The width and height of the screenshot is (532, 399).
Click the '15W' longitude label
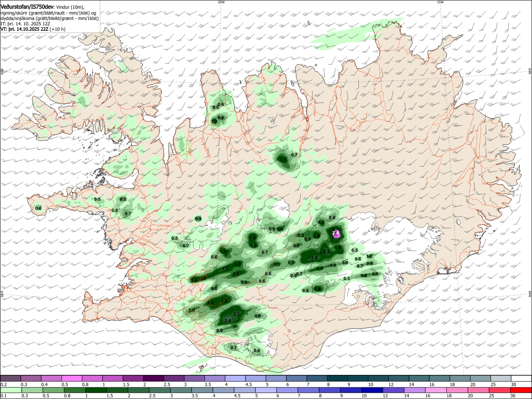pyautogui.click(x=440, y=2)
